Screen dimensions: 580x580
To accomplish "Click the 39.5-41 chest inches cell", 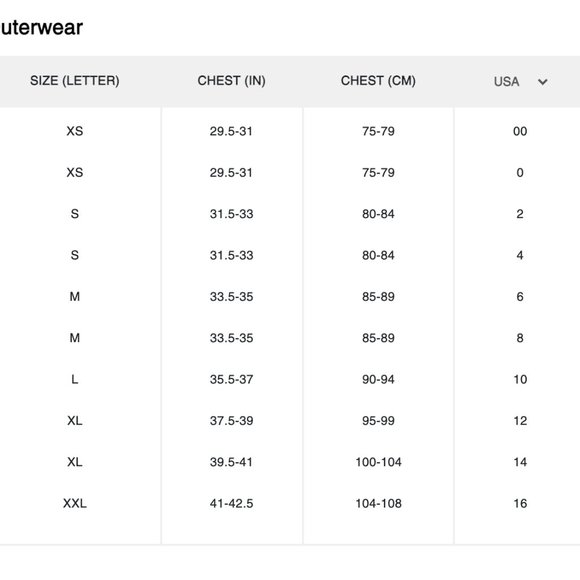I will tap(232, 462).
